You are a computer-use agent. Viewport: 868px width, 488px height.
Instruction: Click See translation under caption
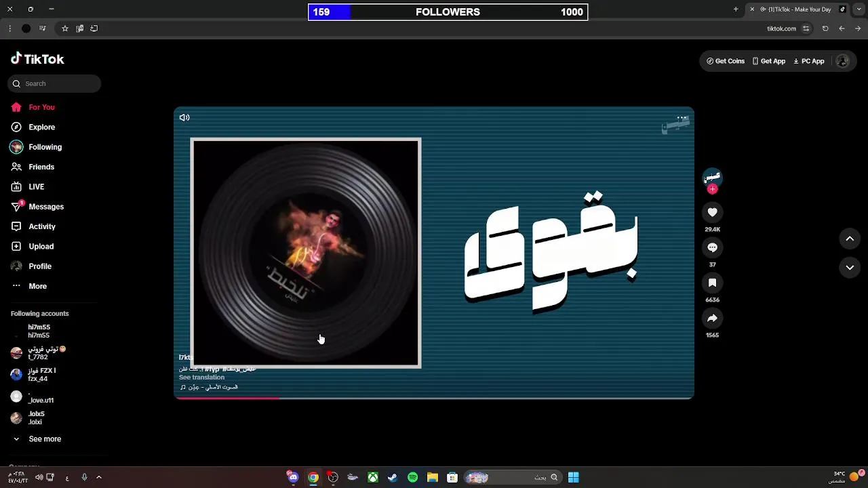point(201,378)
